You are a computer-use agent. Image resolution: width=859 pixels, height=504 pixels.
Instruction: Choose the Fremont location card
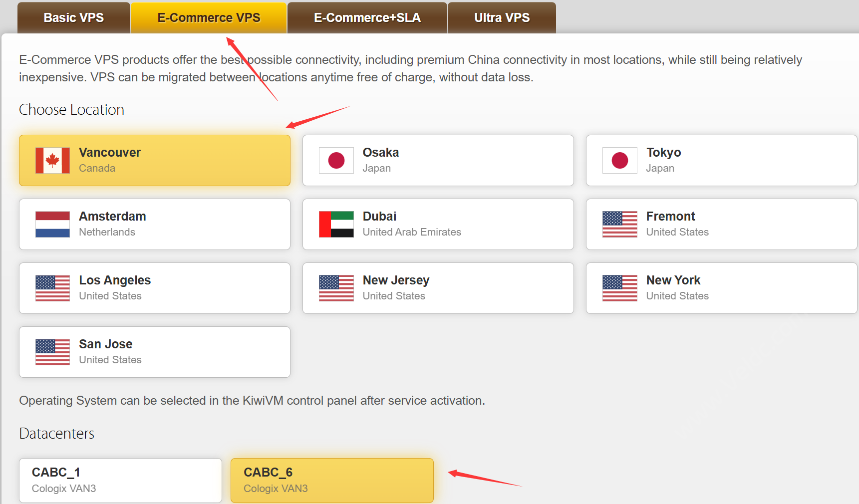[722, 224]
